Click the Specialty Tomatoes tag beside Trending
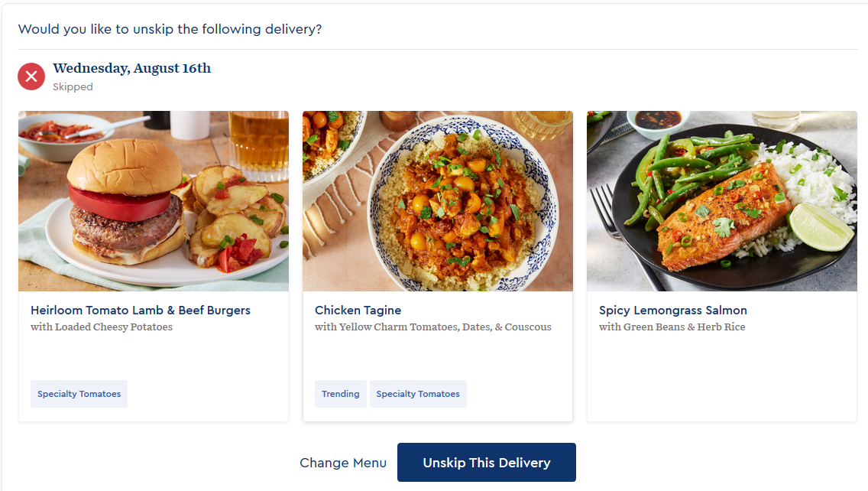 418,393
